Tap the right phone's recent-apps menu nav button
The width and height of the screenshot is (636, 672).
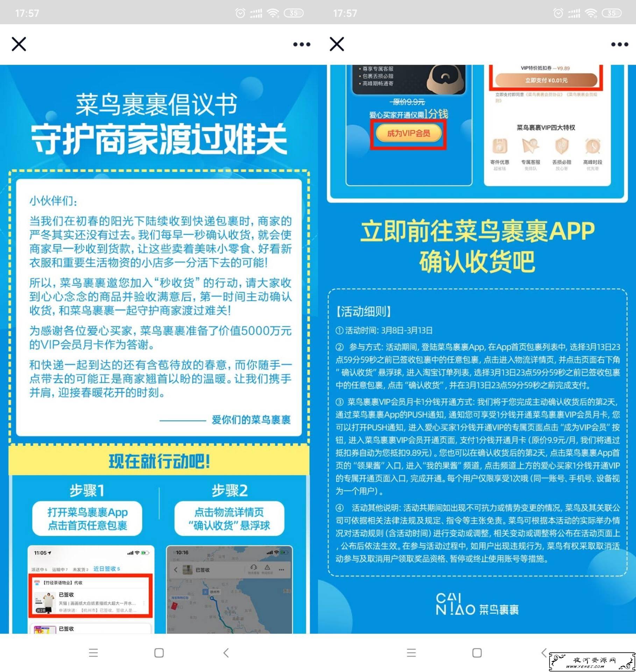pyautogui.click(x=411, y=653)
